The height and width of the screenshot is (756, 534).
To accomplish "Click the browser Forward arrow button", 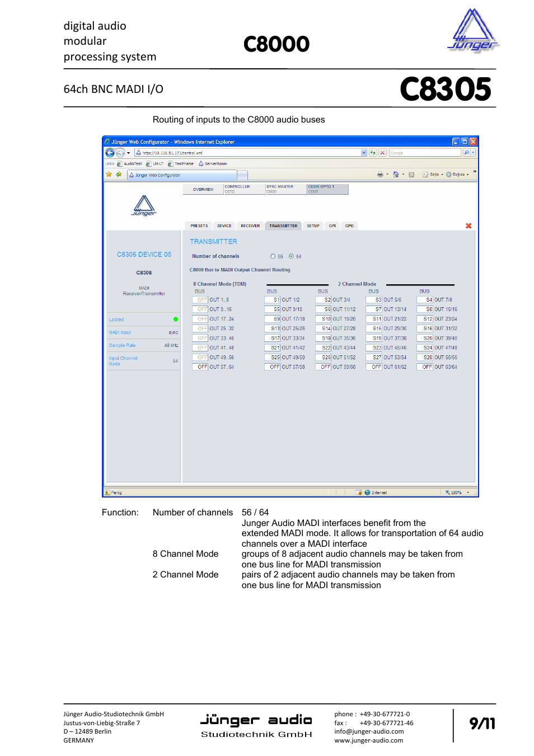I will pyautogui.click(x=120, y=153).
